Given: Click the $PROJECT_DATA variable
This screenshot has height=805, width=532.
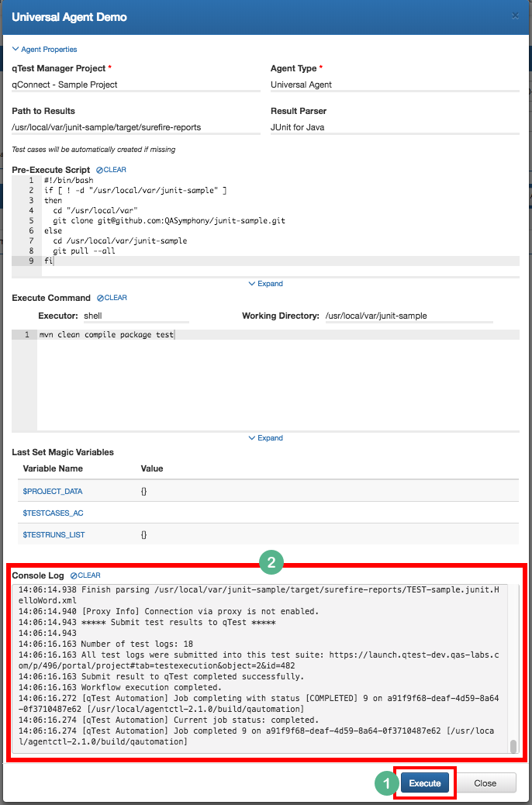Looking at the screenshot, I should pos(53,492).
